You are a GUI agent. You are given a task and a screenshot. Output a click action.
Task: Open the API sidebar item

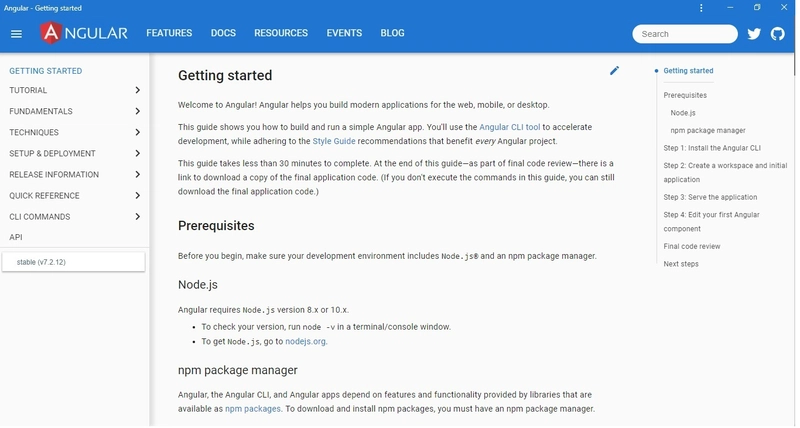[x=16, y=237]
